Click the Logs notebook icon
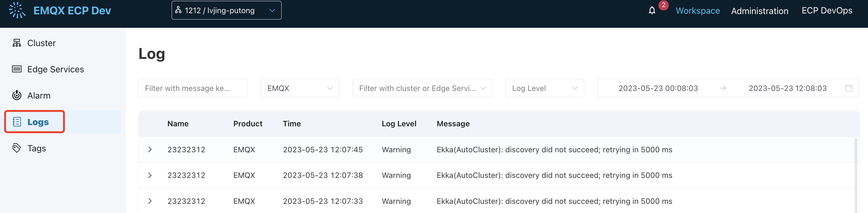868x213 pixels. 16,122
